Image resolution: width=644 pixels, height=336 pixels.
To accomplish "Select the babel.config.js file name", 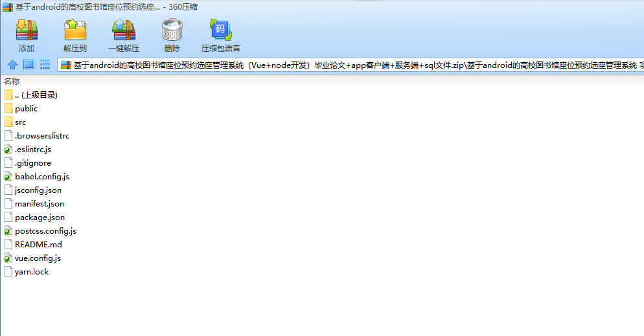I will tap(42, 176).
